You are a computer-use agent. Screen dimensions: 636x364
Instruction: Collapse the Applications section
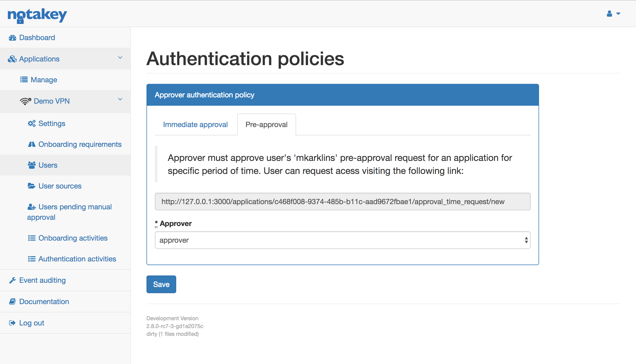pyautogui.click(x=120, y=58)
